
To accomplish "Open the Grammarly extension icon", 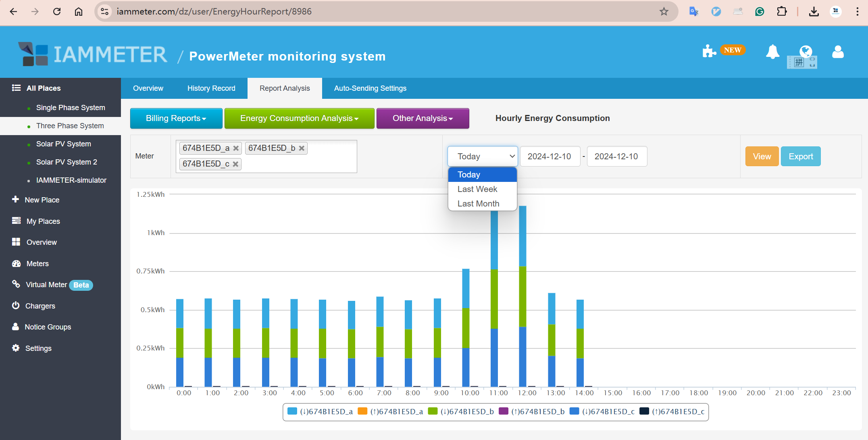I will 760,11.
